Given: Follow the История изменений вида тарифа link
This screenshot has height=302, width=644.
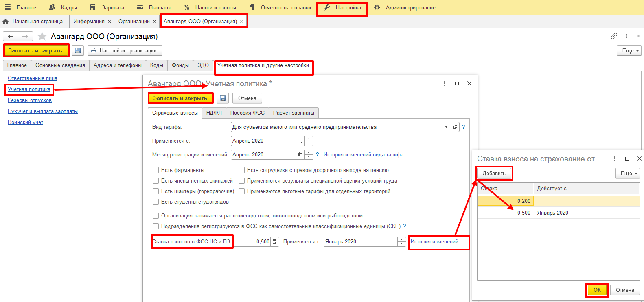Looking at the screenshot, I should [x=366, y=155].
